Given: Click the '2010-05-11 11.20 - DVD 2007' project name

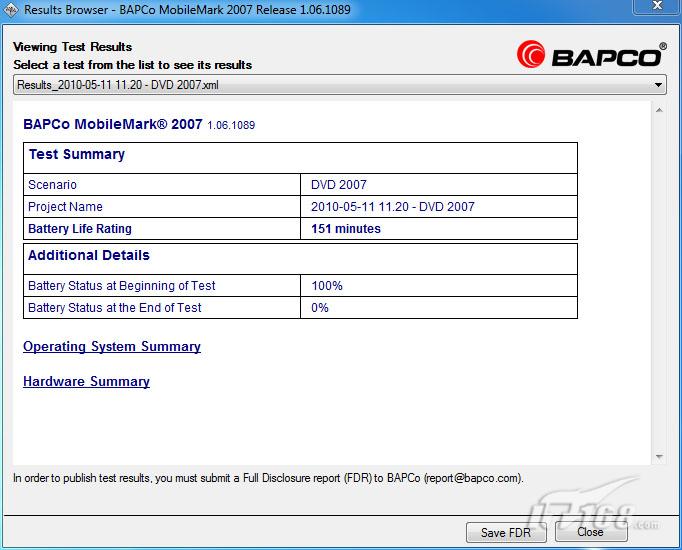Looking at the screenshot, I should (x=393, y=207).
